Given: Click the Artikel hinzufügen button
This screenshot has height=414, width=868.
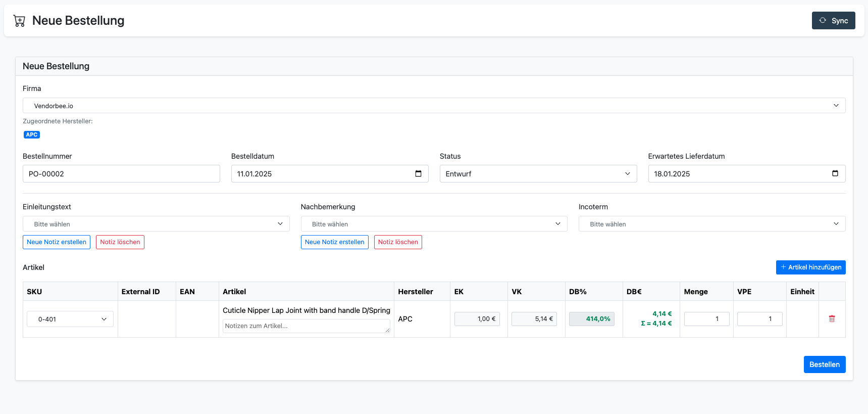Looking at the screenshot, I should click(x=810, y=267).
